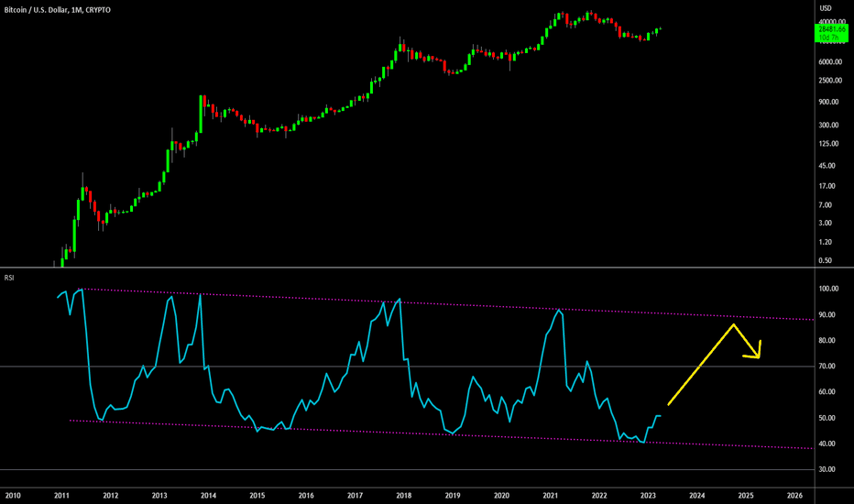Screen dimensions: 854x504
Task: Click the 2017 label on time axis
Action: click(x=356, y=496)
